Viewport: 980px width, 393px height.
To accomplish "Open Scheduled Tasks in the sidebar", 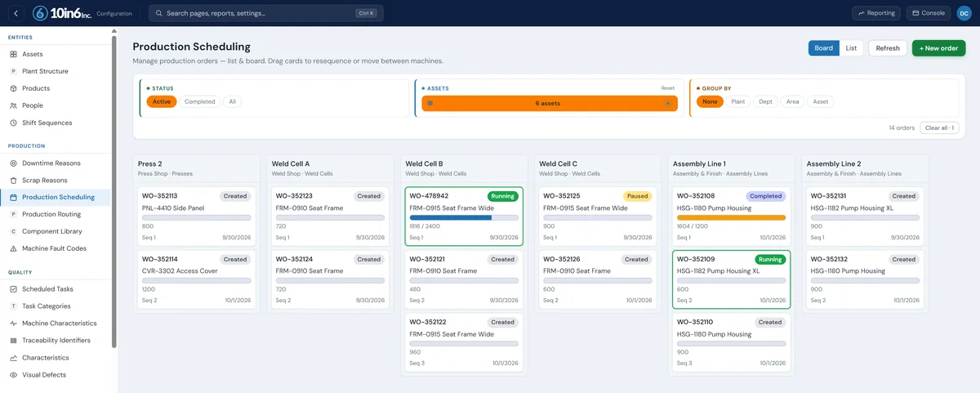I will click(55, 289).
